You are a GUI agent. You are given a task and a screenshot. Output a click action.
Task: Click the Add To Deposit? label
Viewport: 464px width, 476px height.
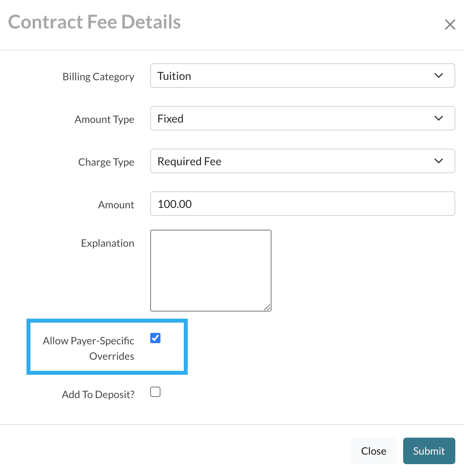(98, 395)
